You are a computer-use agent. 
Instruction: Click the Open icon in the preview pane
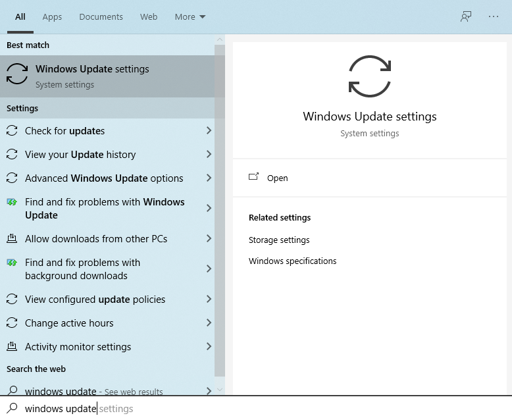pos(254,176)
